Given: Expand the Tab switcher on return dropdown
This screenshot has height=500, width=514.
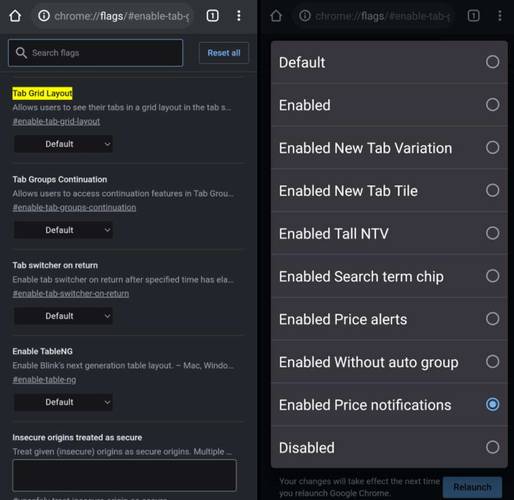Looking at the screenshot, I should click(x=63, y=316).
